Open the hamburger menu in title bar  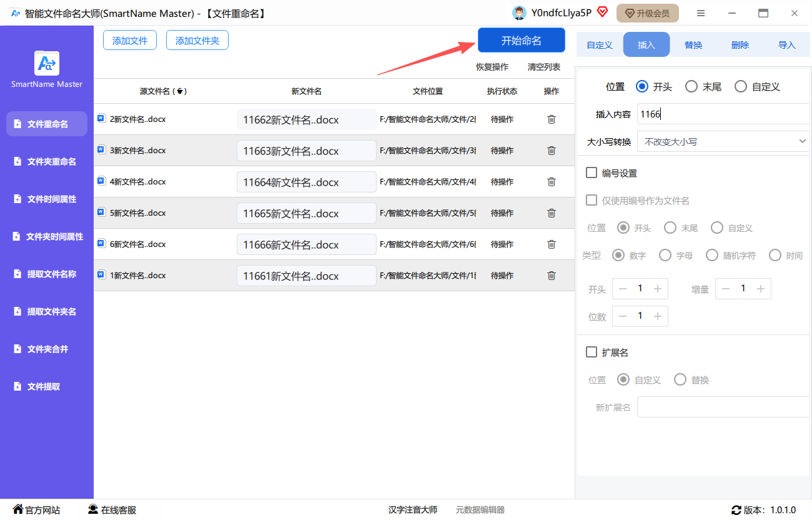pyautogui.click(x=701, y=13)
